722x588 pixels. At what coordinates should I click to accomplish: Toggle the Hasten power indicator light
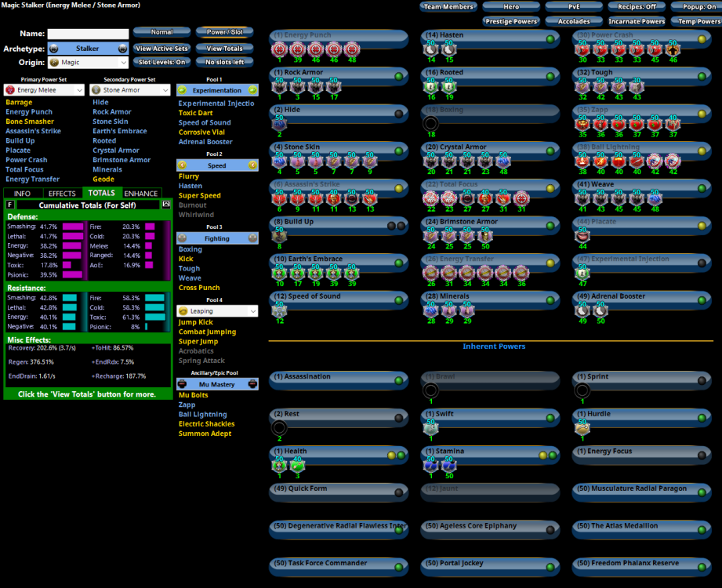coord(550,39)
